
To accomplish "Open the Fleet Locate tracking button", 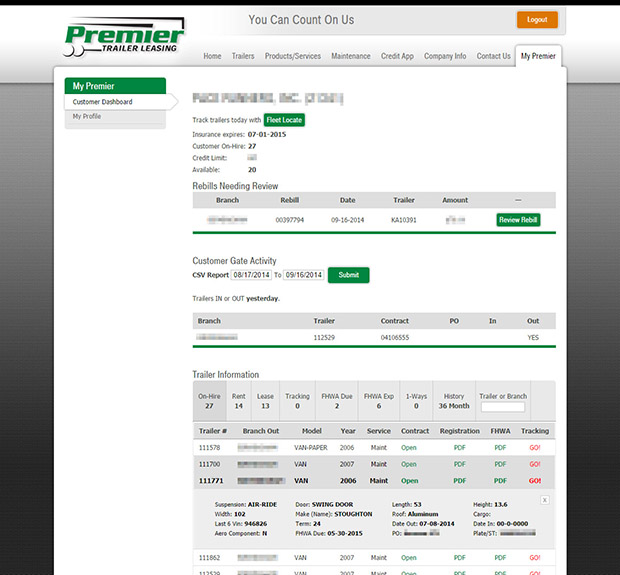I will (x=284, y=120).
